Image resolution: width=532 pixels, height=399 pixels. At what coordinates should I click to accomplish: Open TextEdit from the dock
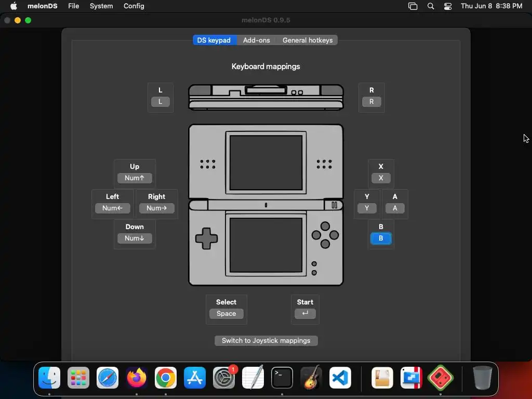253,378
